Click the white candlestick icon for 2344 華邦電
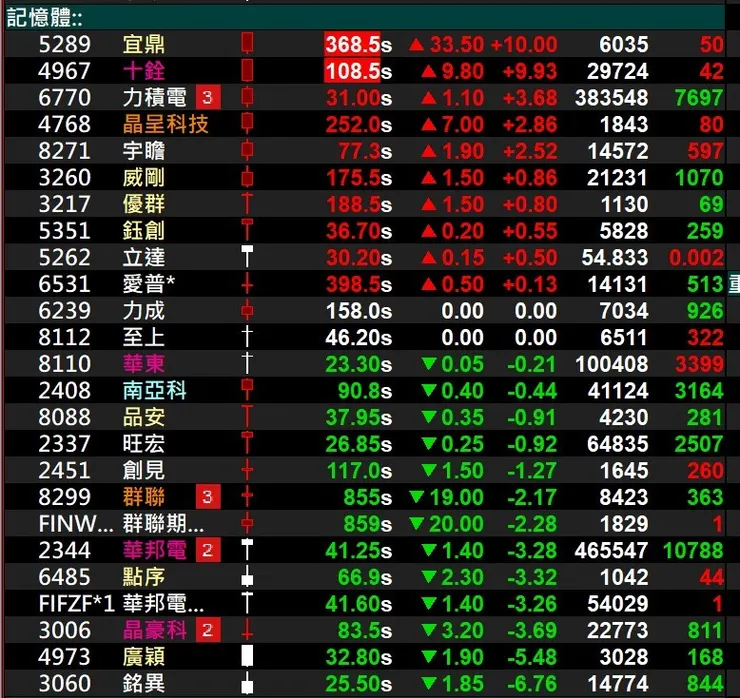The image size is (740, 698). (x=247, y=549)
